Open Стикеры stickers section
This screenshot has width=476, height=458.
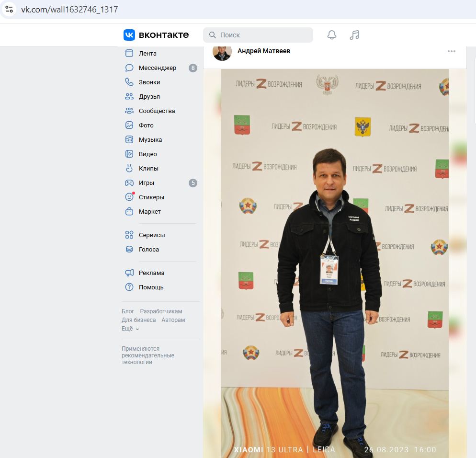151,197
